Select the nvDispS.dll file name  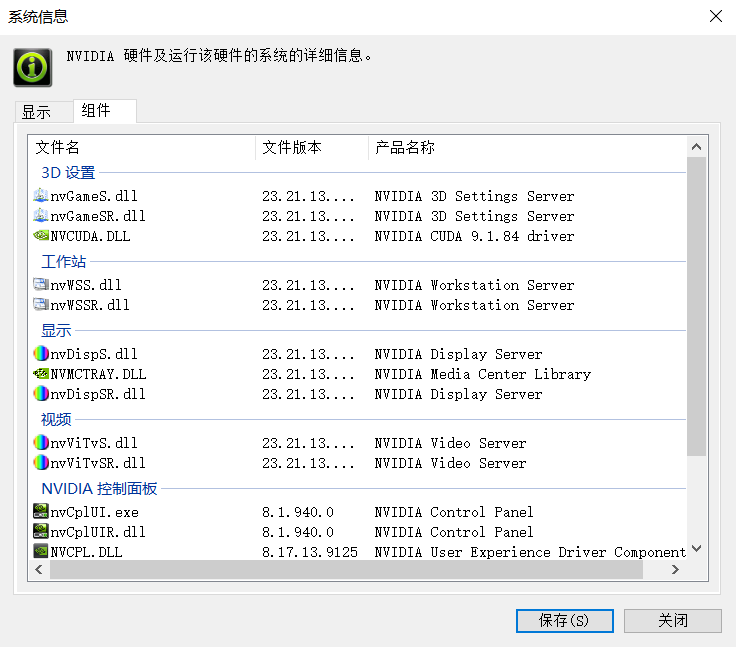(94, 354)
